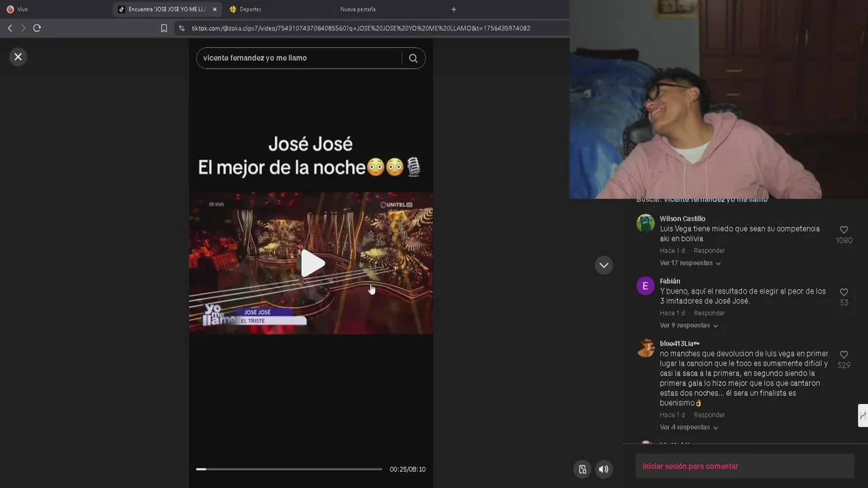Switch to the 'Vivo' browser tab
This screenshot has width=868, height=488.
point(54,9)
